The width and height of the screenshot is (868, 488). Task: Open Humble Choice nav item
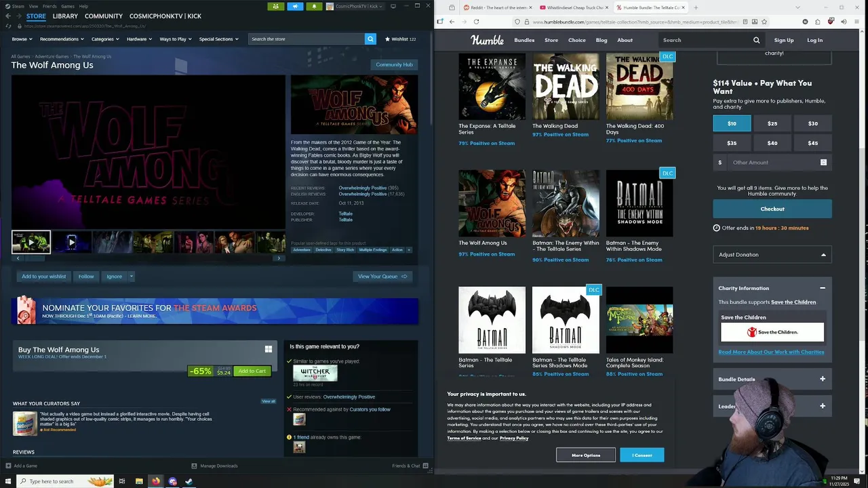pyautogui.click(x=577, y=40)
